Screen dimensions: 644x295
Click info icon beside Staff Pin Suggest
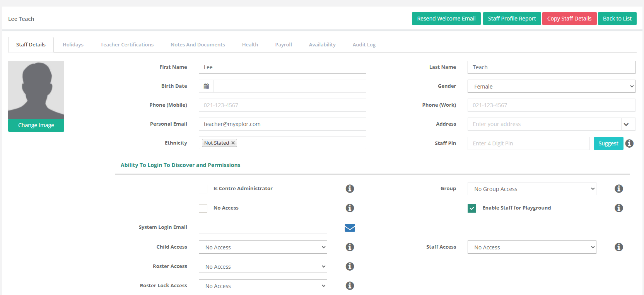[x=629, y=143]
